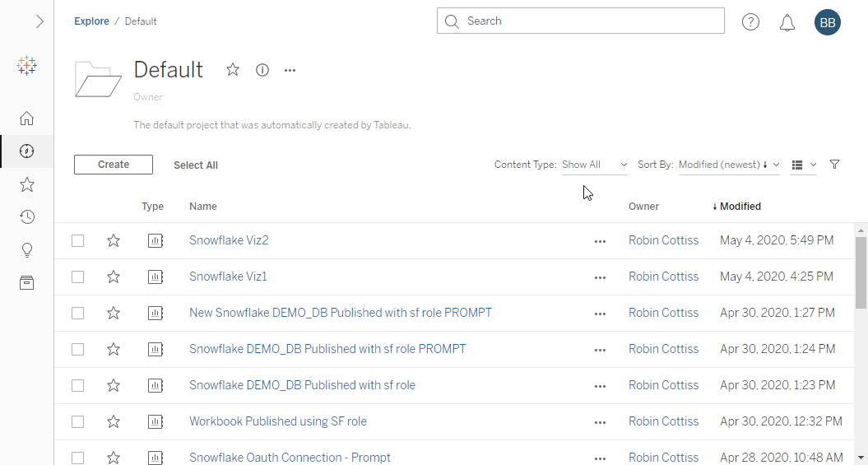868x465 pixels.
Task: Click the Apr 30, 2020, 12:32 PM date
Action: coord(781,421)
